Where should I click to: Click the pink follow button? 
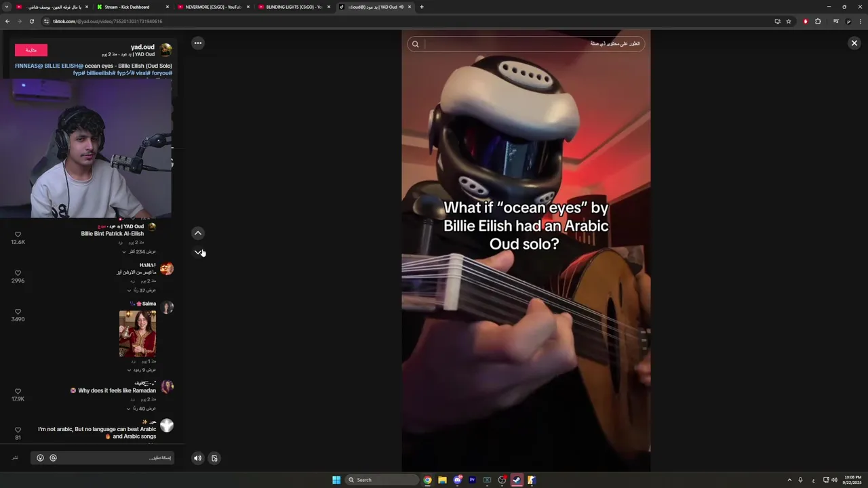click(x=31, y=49)
